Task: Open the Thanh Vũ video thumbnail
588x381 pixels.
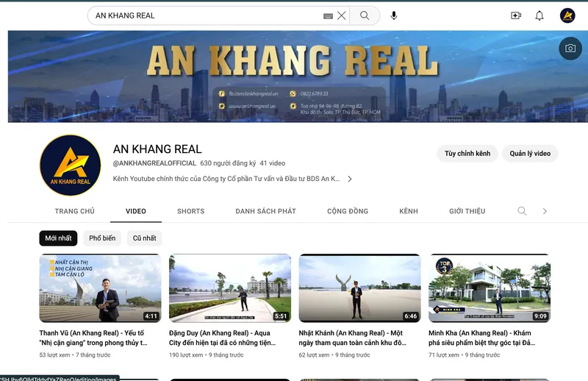Action: (100, 288)
